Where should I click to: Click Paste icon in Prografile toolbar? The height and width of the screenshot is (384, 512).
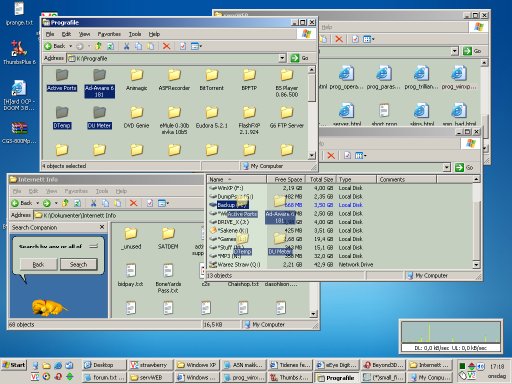[150, 46]
